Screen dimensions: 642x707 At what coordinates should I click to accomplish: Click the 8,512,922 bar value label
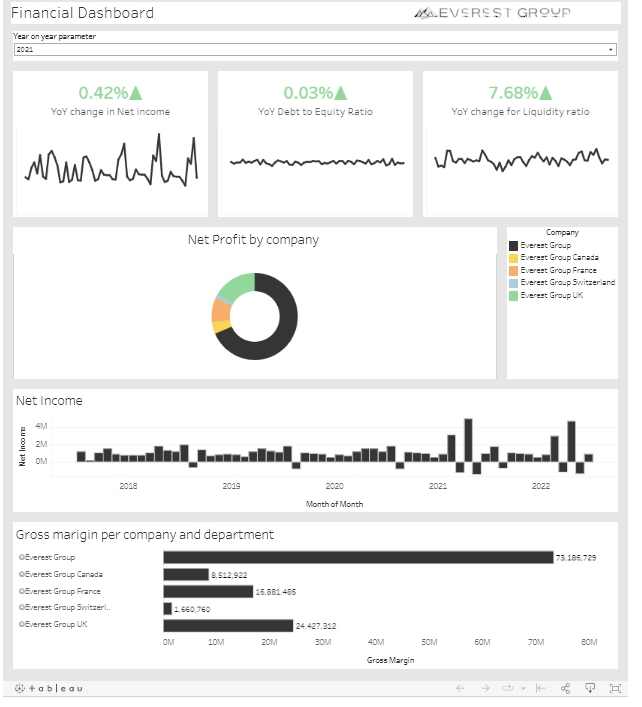click(x=229, y=575)
